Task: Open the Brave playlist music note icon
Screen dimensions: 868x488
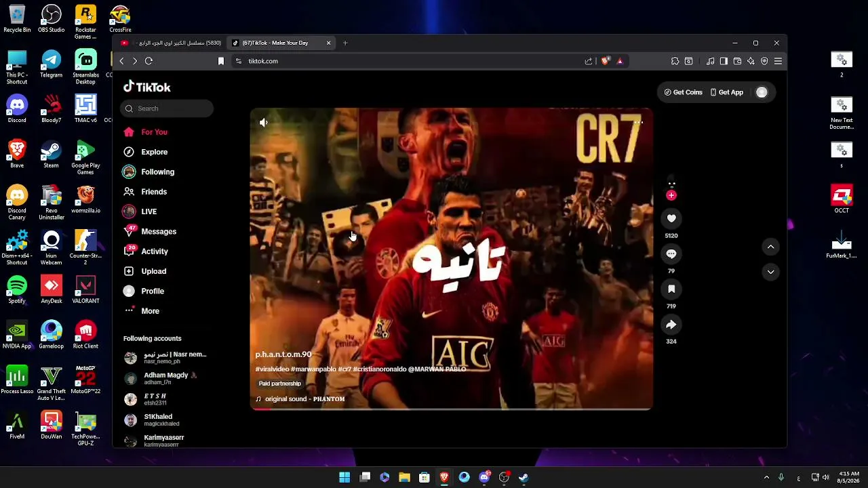Action: click(710, 61)
